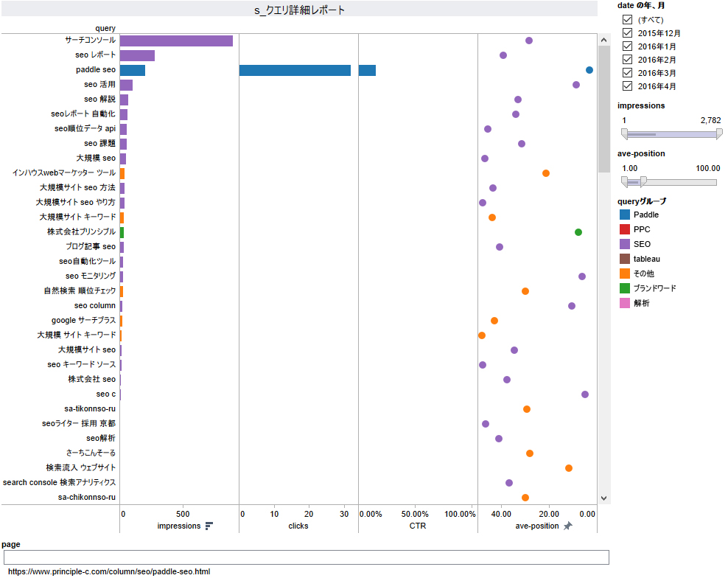
Task: Click the right handle of impressions slider
Action: coord(718,133)
